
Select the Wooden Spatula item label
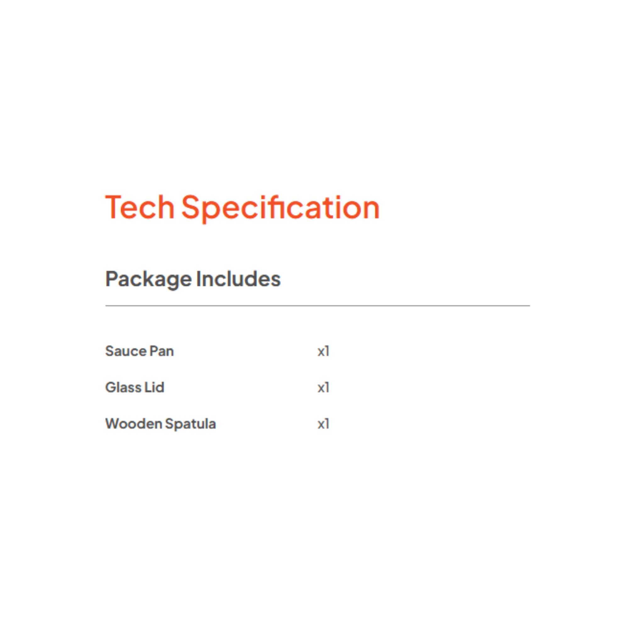click(x=160, y=424)
